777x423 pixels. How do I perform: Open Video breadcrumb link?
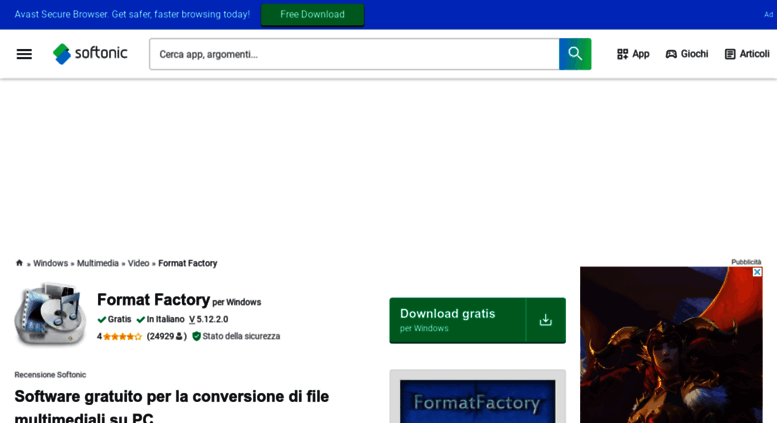138,263
